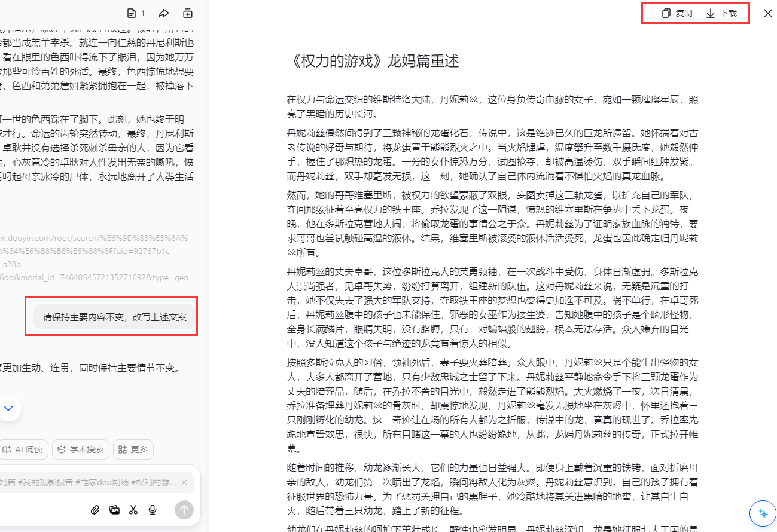Screen dimensions: 777x532
Task: Click the paperclip attach file icon
Action: point(95,510)
